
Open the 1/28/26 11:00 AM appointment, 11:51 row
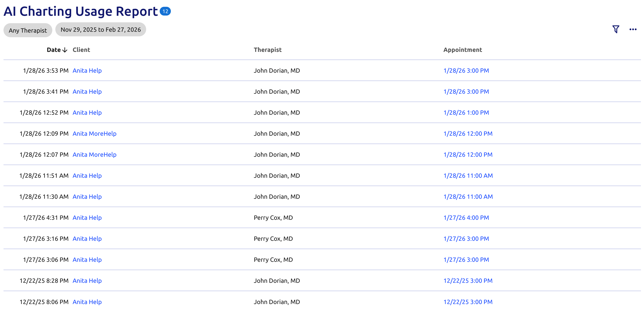468,176
